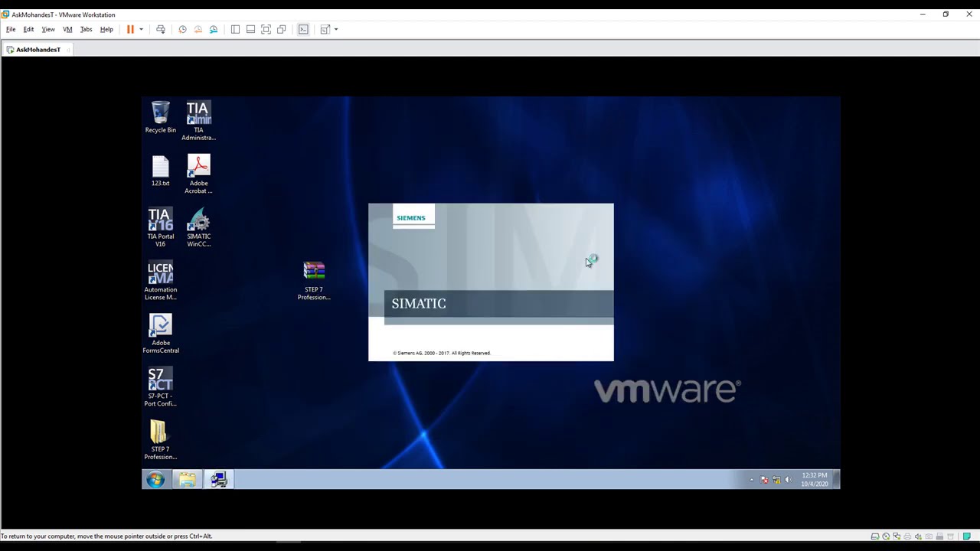Select the STEP 7 Professional archive icon
Image resolution: width=980 pixels, height=551 pixels.
click(314, 281)
